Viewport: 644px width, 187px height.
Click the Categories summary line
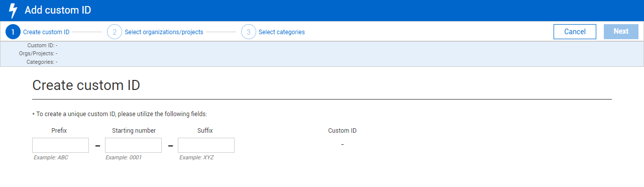click(42, 62)
